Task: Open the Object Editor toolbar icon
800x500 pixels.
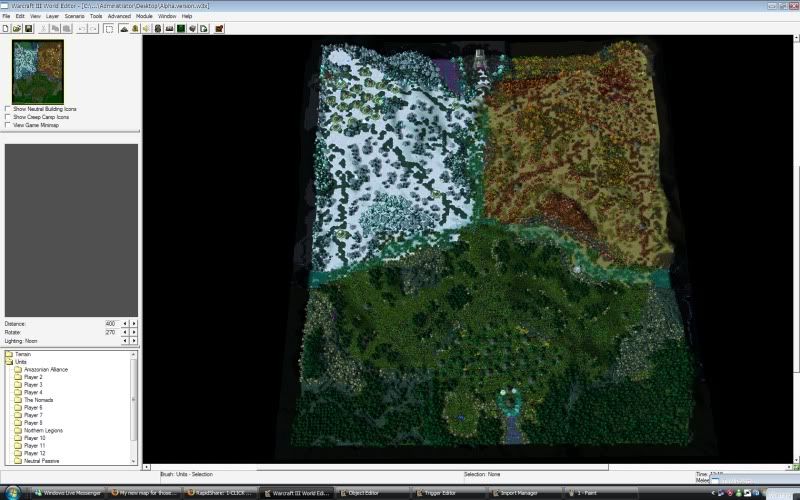Action: (x=158, y=29)
